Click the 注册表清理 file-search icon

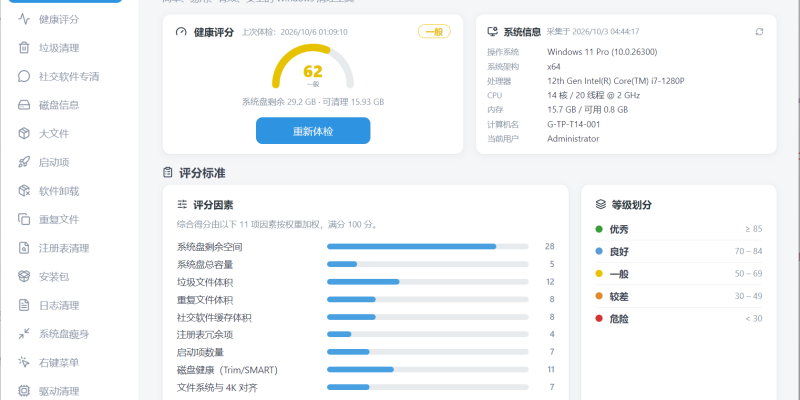[24, 248]
